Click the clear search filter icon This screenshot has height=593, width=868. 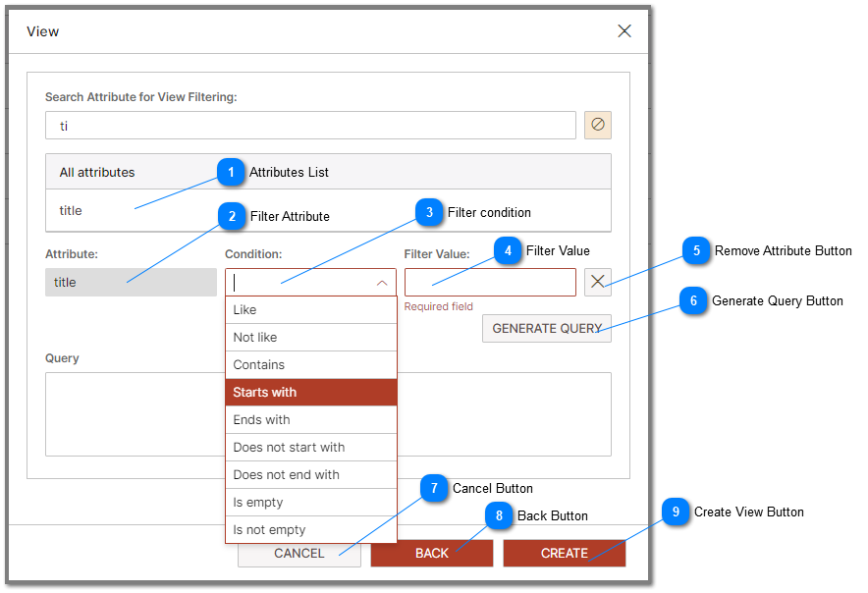tap(598, 125)
